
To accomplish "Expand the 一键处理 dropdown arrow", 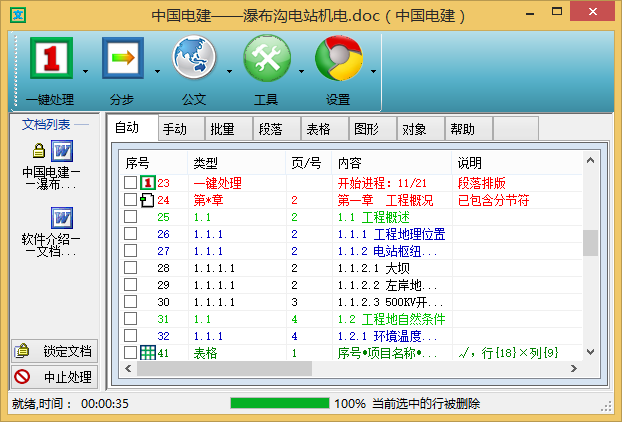I will (85, 71).
